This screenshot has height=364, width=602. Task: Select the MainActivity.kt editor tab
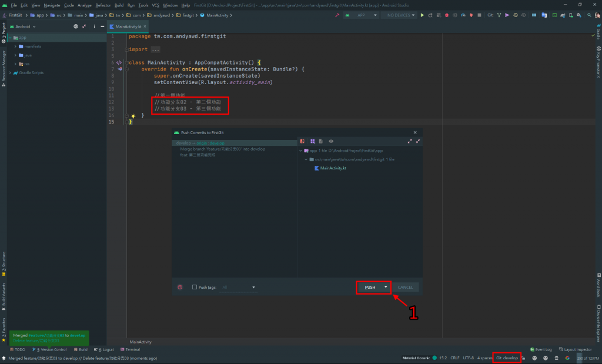click(x=128, y=26)
